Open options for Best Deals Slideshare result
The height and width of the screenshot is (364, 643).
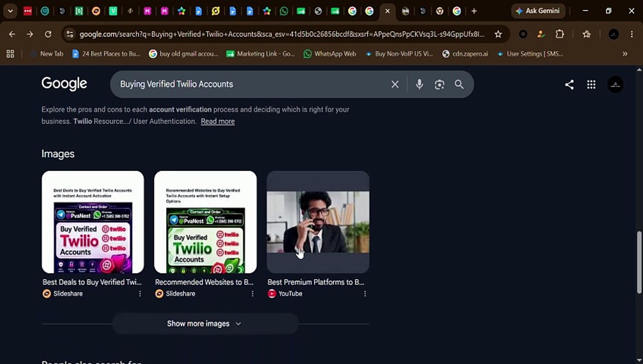140,294
